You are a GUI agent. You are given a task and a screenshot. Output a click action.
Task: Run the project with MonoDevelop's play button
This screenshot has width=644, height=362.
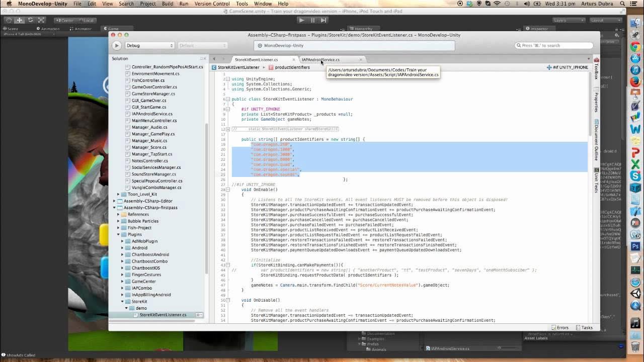click(x=116, y=45)
